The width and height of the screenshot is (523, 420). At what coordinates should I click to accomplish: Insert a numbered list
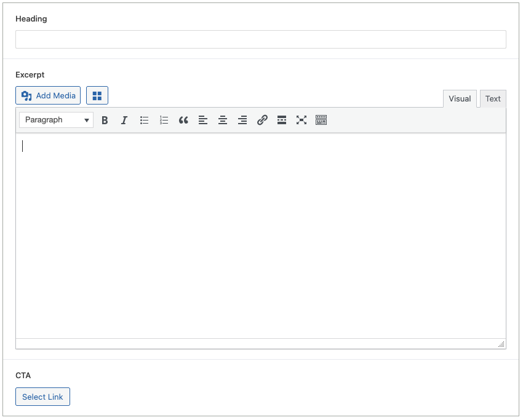pos(164,120)
